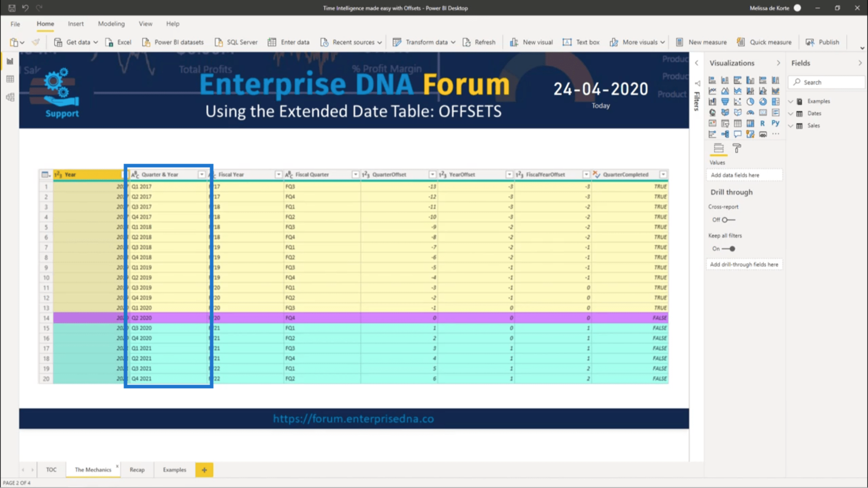Go to the TOC page tab
868x488 pixels.
51,470
